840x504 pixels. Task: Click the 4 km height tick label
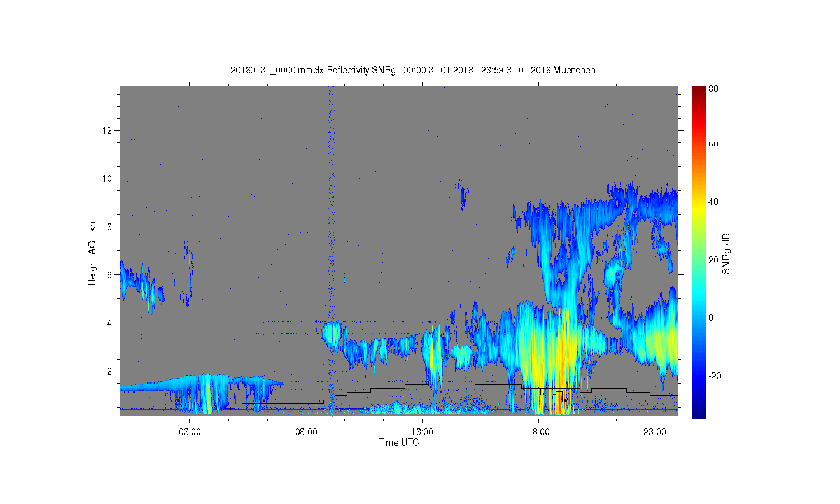point(110,323)
